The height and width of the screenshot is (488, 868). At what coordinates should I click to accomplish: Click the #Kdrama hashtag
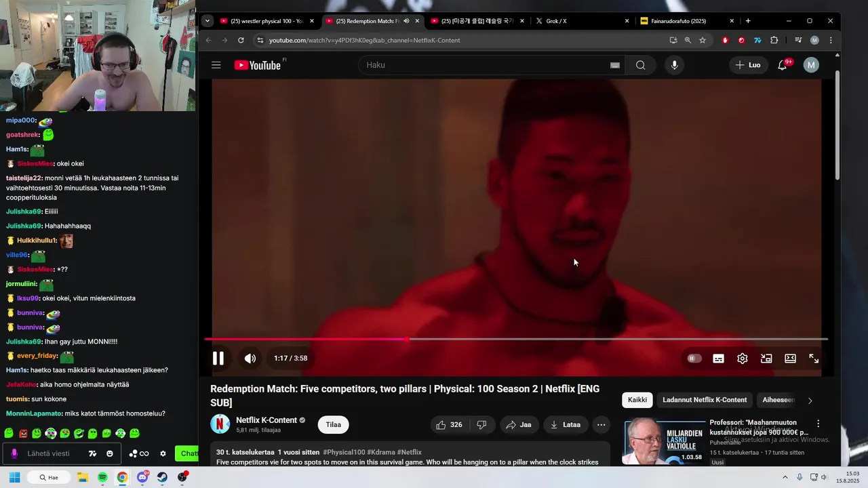pos(380,452)
